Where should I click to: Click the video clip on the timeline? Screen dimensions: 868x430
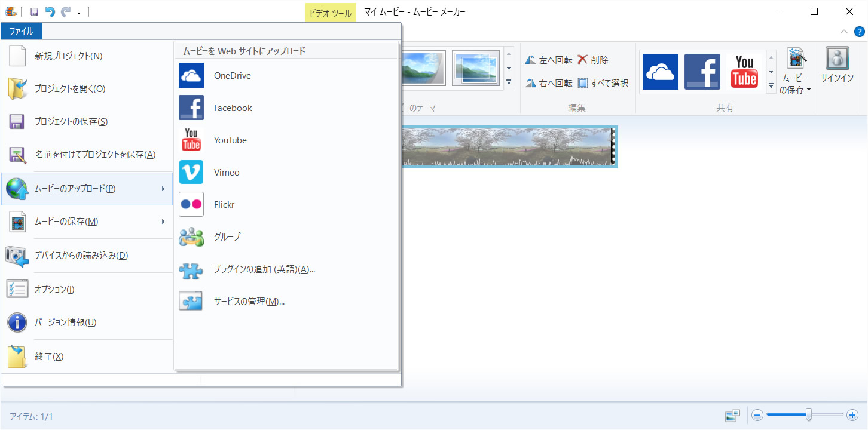point(508,147)
